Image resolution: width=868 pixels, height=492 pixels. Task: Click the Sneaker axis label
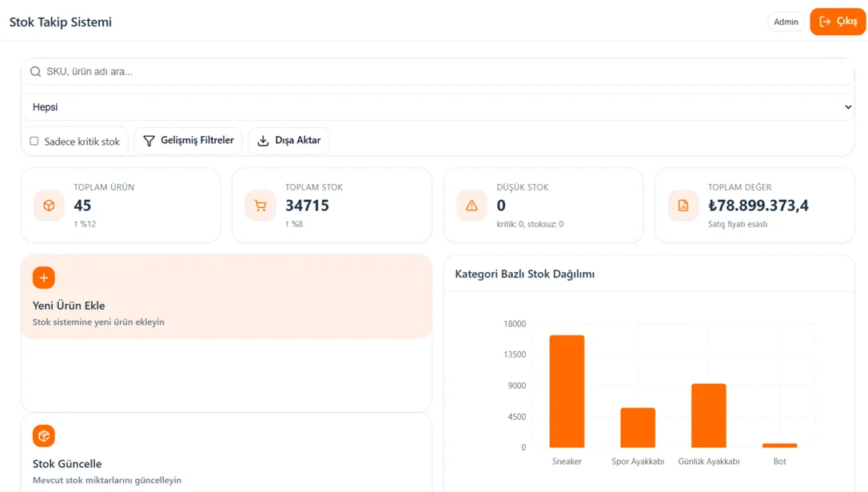tap(567, 462)
